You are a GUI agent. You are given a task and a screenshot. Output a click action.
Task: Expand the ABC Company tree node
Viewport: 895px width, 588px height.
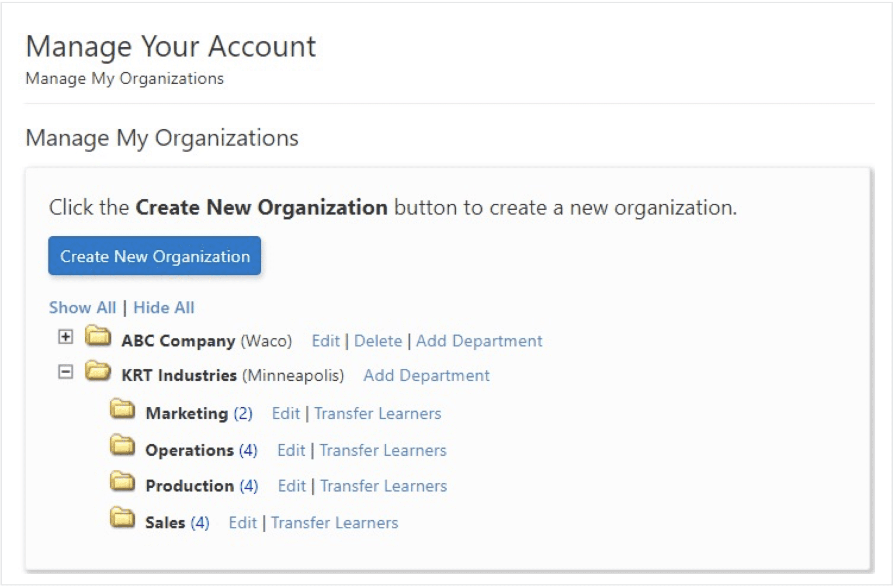66,337
